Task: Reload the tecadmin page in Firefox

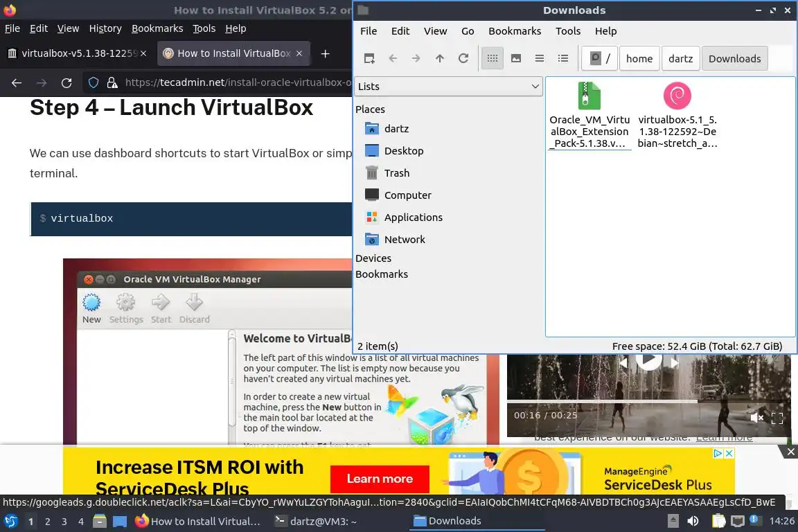Action: [66, 82]
